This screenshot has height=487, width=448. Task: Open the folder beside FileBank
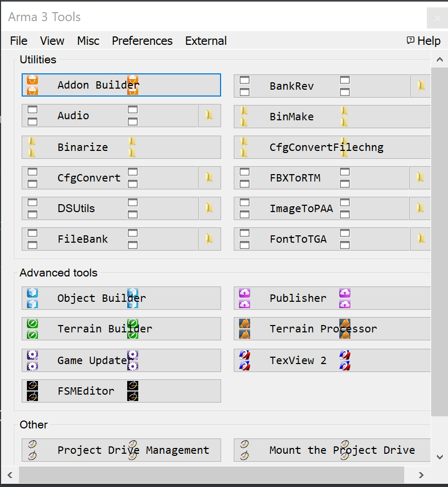click(x=209, y=239)
